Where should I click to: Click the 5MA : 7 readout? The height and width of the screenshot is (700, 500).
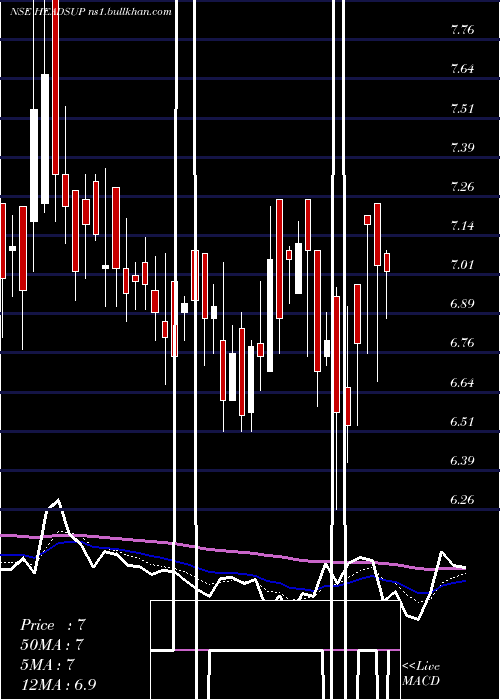click(47, 665)
